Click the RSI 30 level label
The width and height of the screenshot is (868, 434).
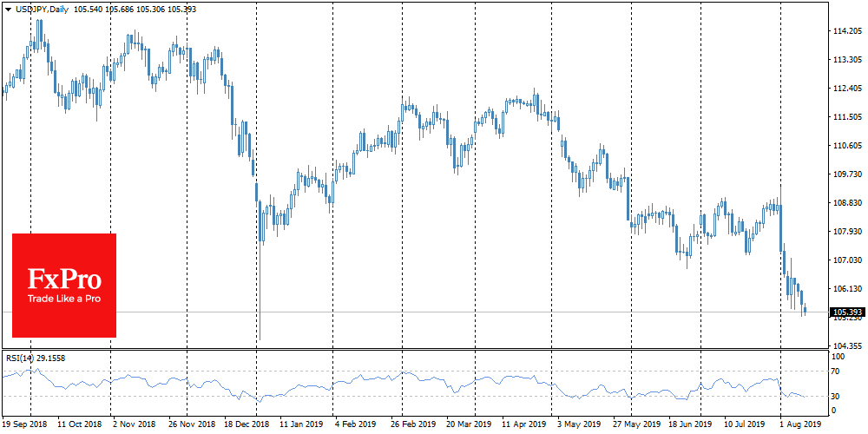click(836, 397)
